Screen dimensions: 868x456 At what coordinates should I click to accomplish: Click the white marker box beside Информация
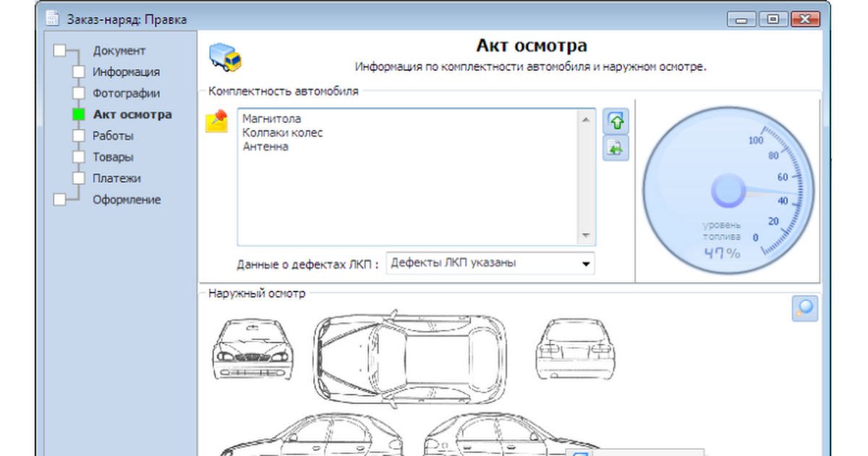pos(78,72)
